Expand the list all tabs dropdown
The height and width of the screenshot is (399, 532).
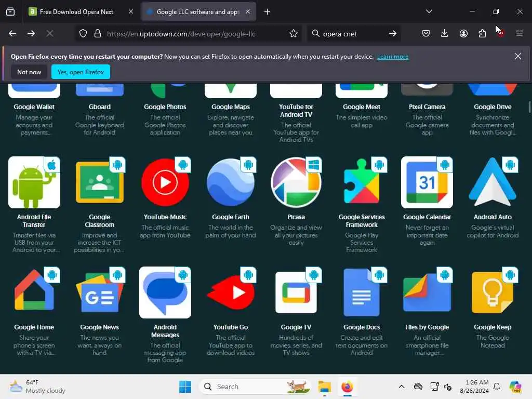429,11
